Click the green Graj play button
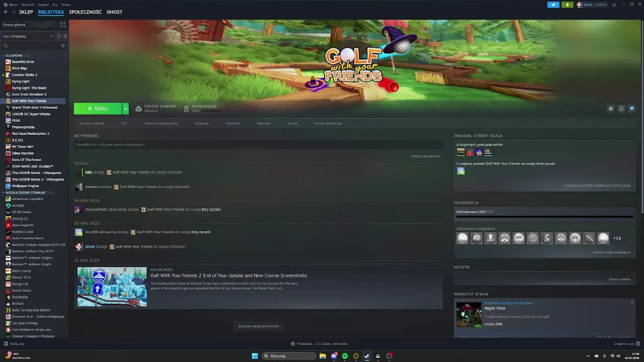Viewport: 644px width, 362px height. 98,109
